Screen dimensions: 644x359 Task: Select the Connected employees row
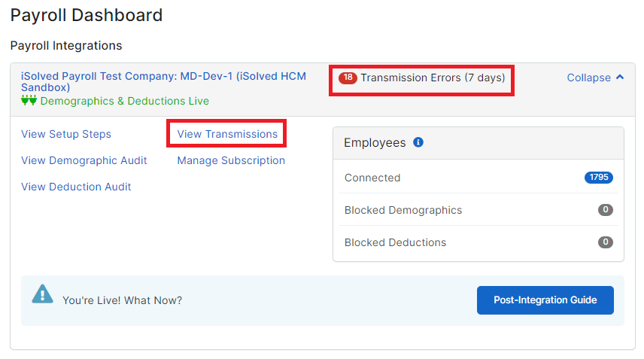pyautogui.click(x=478, y=178)
